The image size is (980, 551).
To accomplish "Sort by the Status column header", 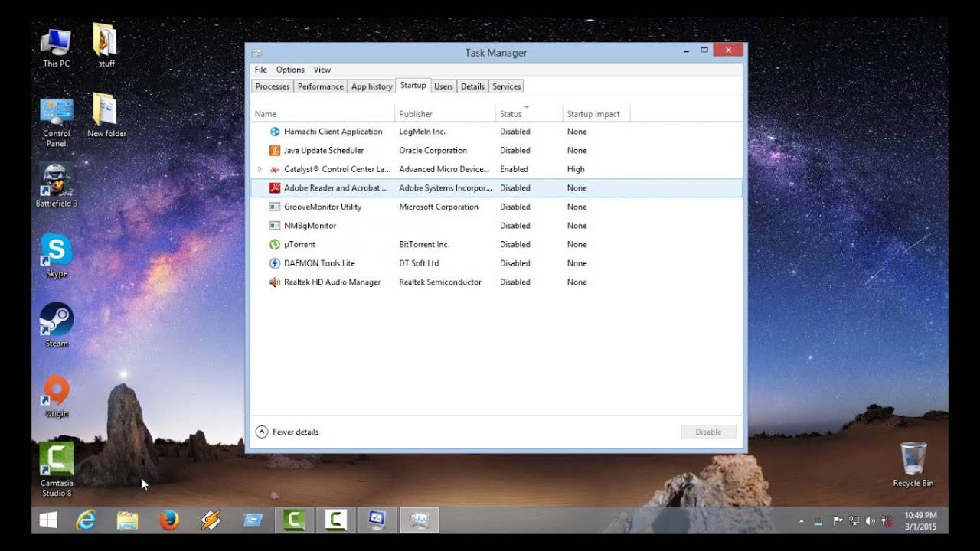I will [x=529, y=113].
